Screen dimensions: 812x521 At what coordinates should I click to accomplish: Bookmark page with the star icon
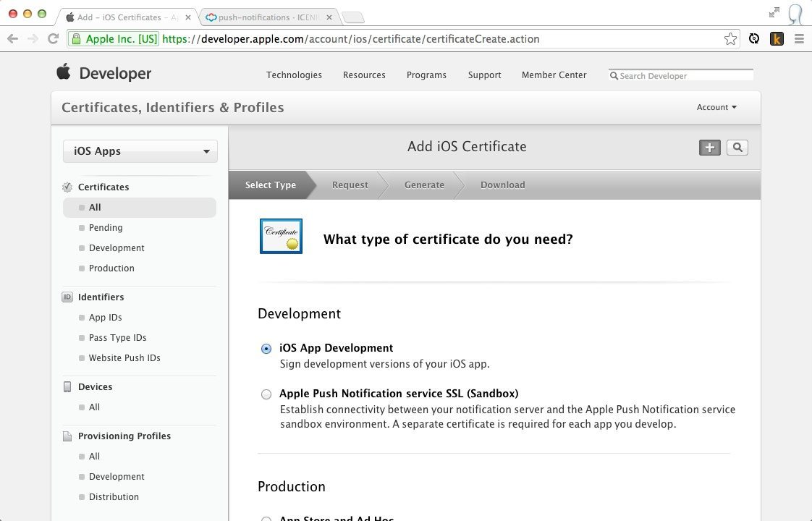click(x=730, y=39)
